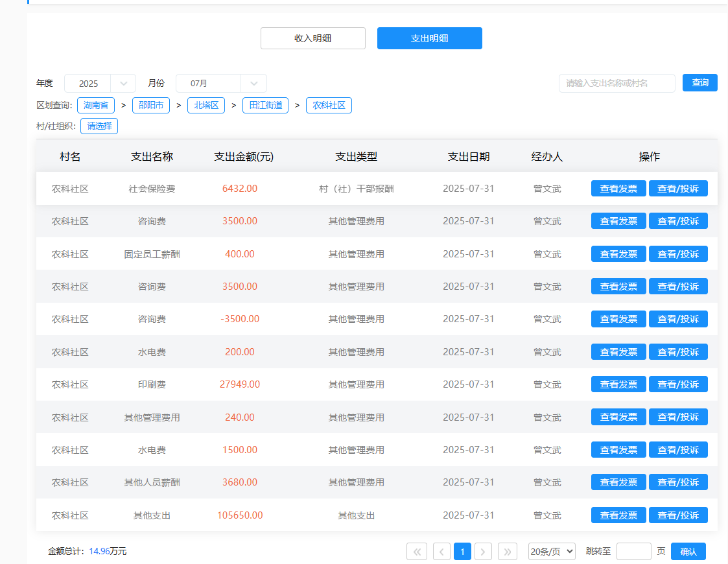View invoice for 社会保险费 row
The height and width of the screenshot is (564, 728).
[x=618, y=189]
